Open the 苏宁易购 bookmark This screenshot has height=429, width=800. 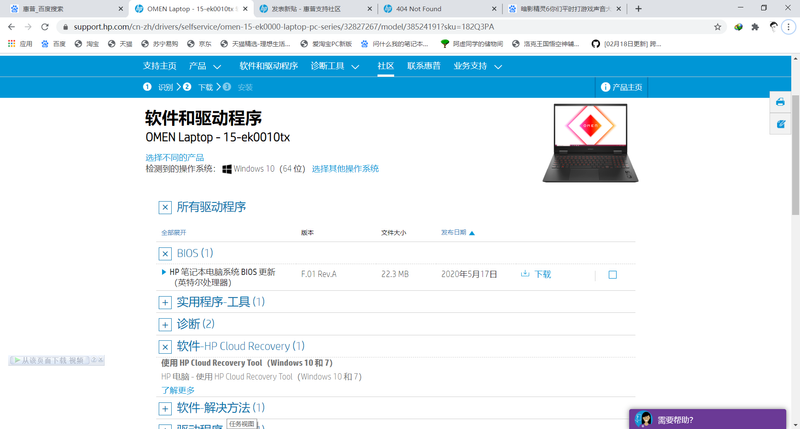click(160, 44)
